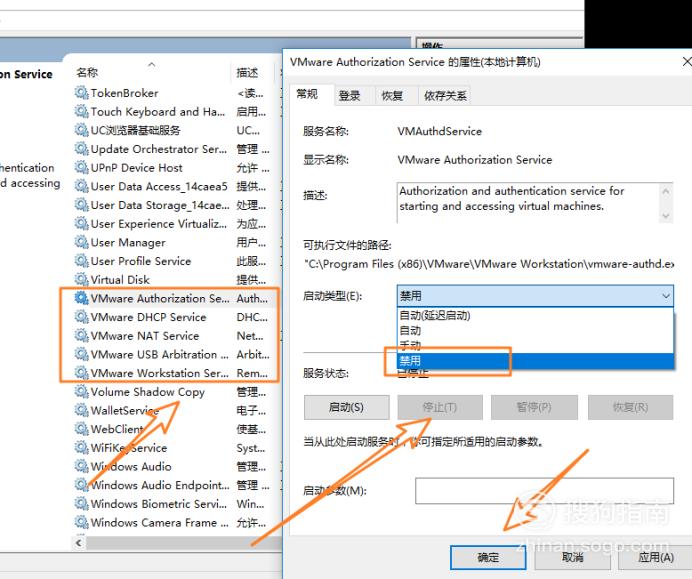Viewport: 692px width, 579px height.
Task: Click User Profile Service gear icon
Action: pyautogui.click(x=81, y=260)
